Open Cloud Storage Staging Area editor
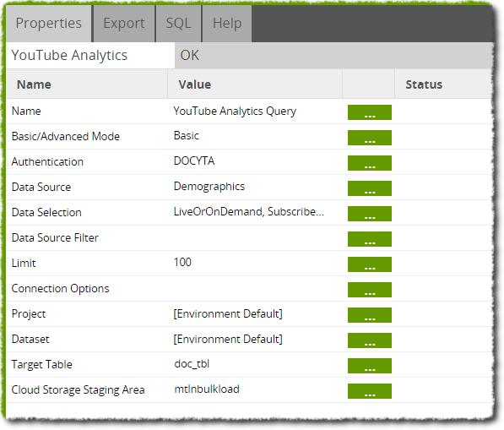The image size is (504, 430). click(369, 391)
